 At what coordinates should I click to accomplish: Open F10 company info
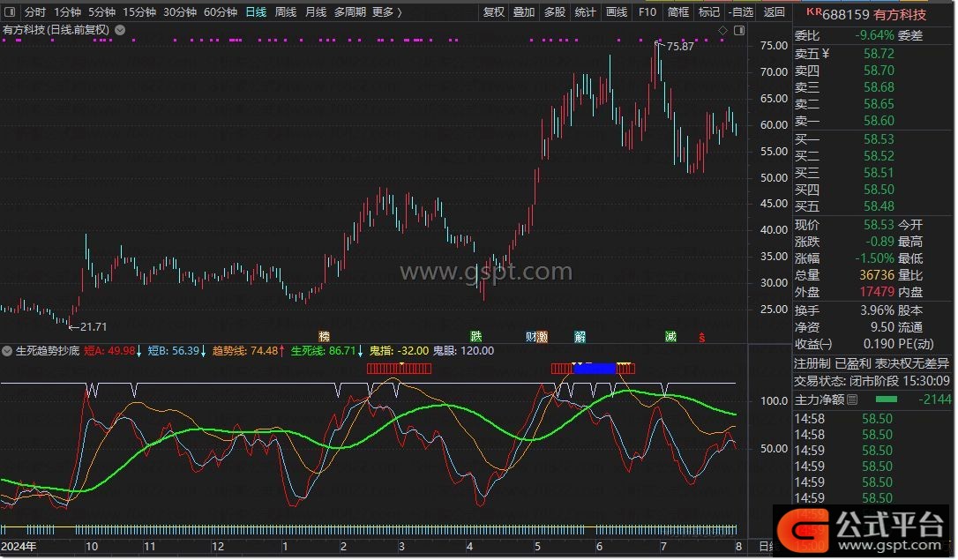coord(647,12)
